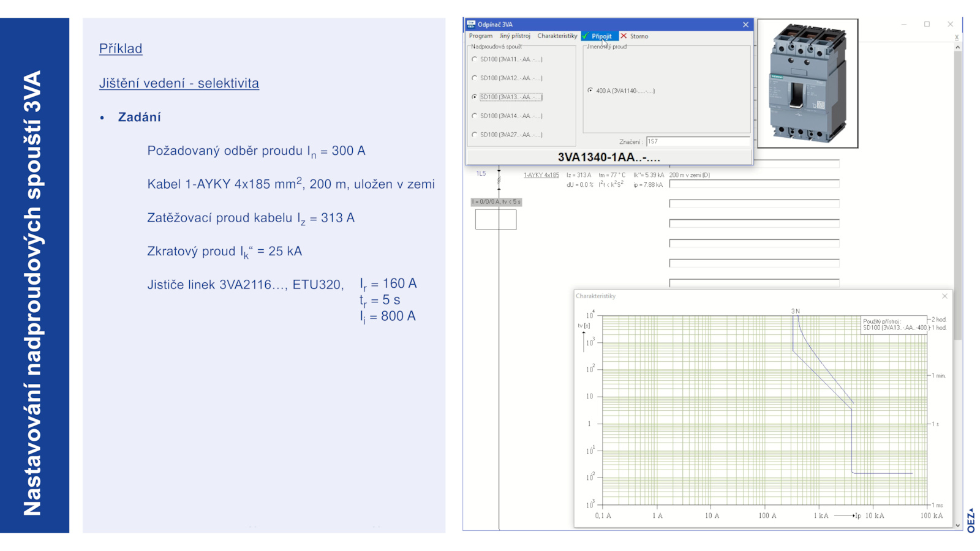Screen dimensions: 980x551
Task: Click the scrollbar down arrow in background window
Action: [x=957, y=525]
